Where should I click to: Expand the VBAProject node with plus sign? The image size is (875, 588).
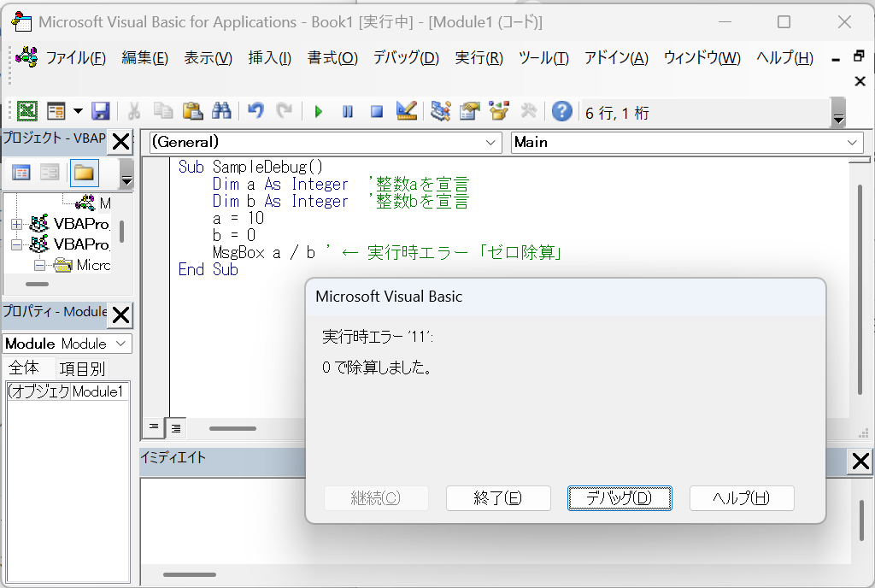[17, 224]
